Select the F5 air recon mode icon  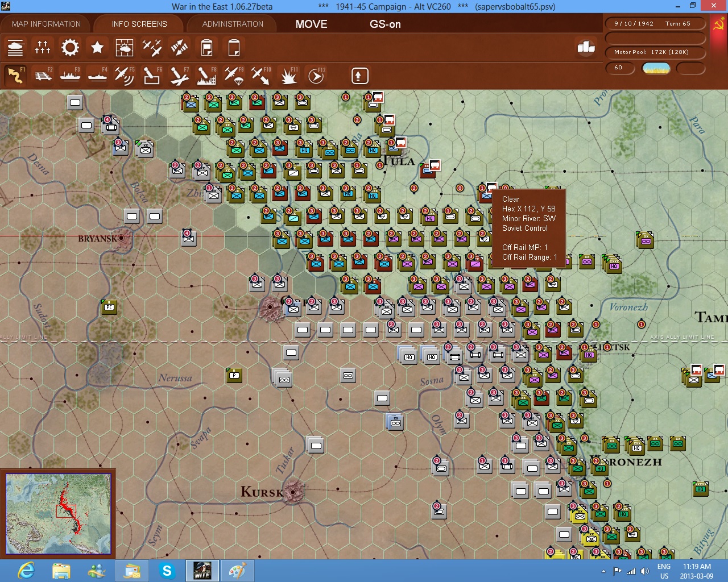(x=125, y=75)
